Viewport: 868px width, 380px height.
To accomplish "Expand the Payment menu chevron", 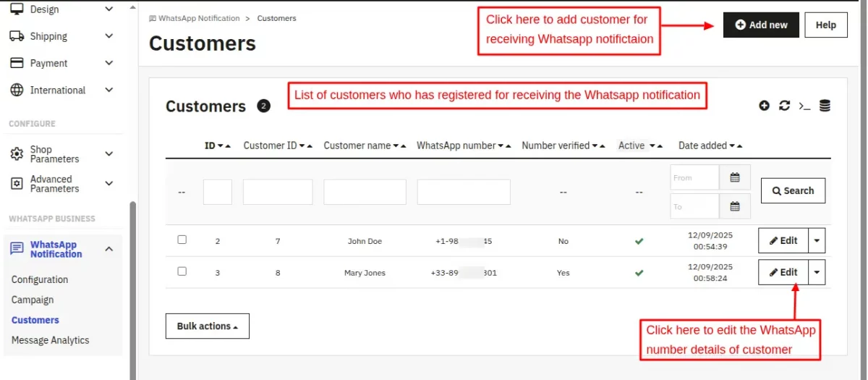I will coord(109,63).
